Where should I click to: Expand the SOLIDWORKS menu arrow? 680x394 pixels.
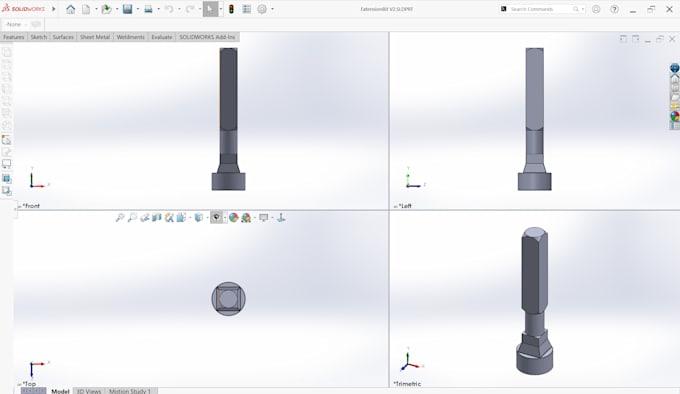54,9
